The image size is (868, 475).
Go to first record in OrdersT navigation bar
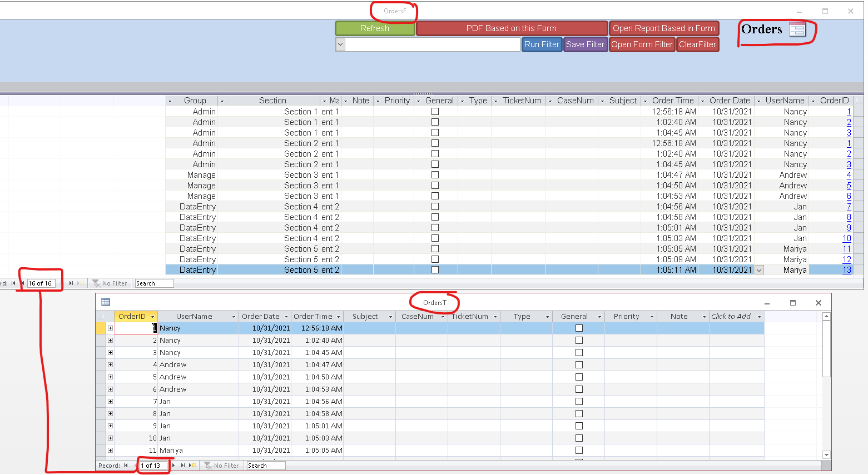click(x=126, y=466)
